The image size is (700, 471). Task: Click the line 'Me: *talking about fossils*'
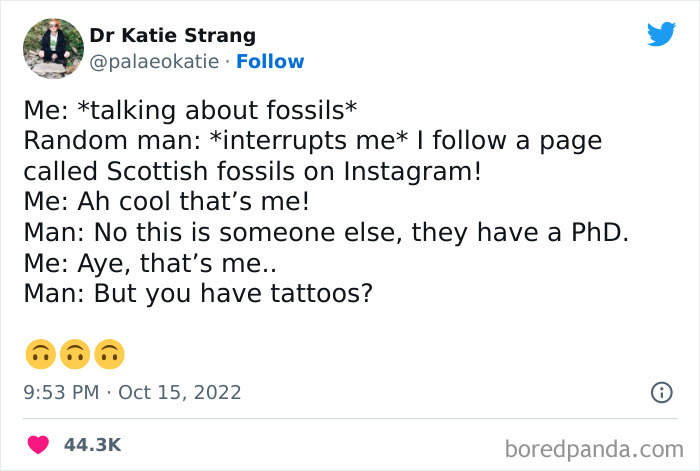coord(190,109)
